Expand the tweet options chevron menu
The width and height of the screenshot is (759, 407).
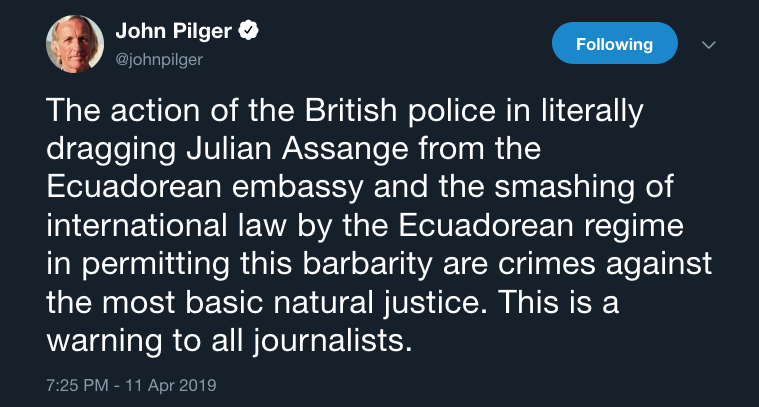pyautogui.click(x=709, y=45)
